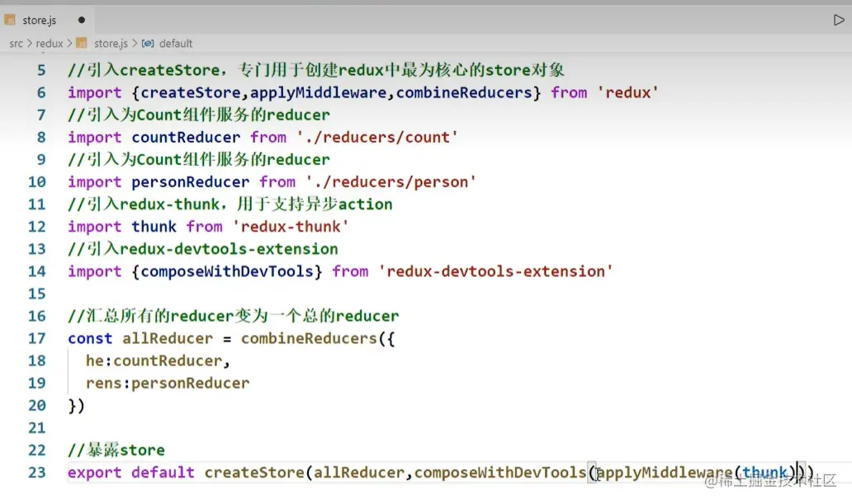Viewport: 852px width, 504px height.
Task: Click 'combineReducers' on line 6
Action: (463, 93)
